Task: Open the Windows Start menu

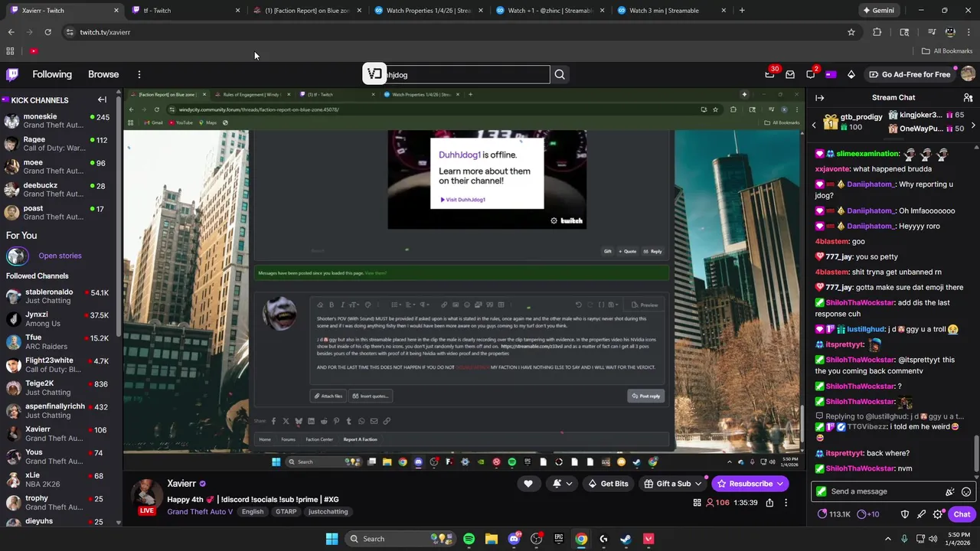Action: tap(332, 539)
